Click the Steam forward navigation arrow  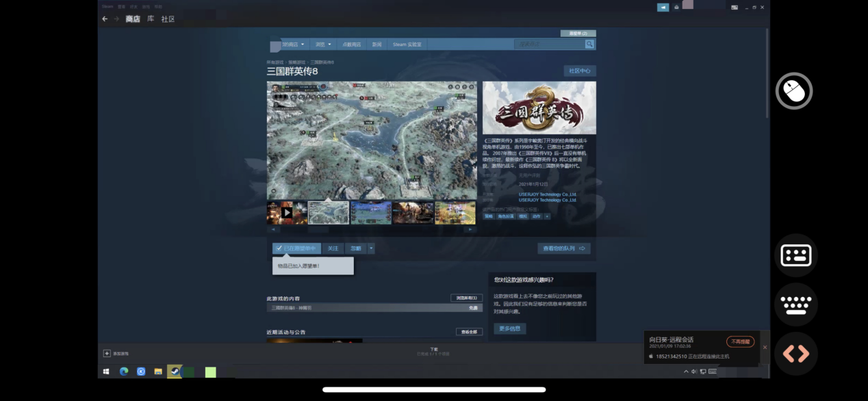(116, 19)
